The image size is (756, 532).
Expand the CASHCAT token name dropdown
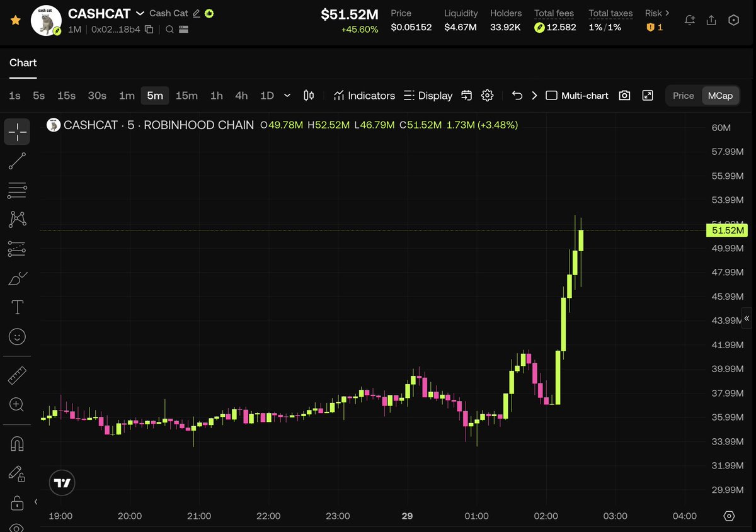tap(140, 13)
